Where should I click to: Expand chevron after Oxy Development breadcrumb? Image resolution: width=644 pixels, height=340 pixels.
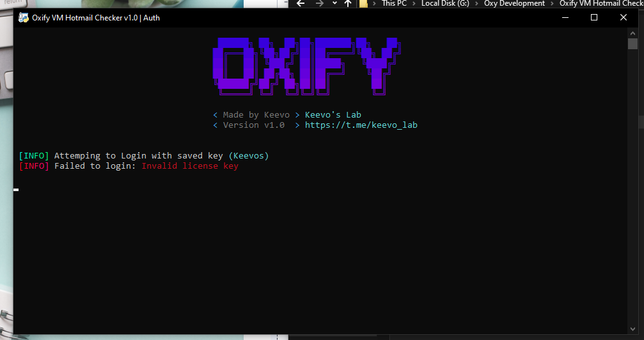coord(551,3)
